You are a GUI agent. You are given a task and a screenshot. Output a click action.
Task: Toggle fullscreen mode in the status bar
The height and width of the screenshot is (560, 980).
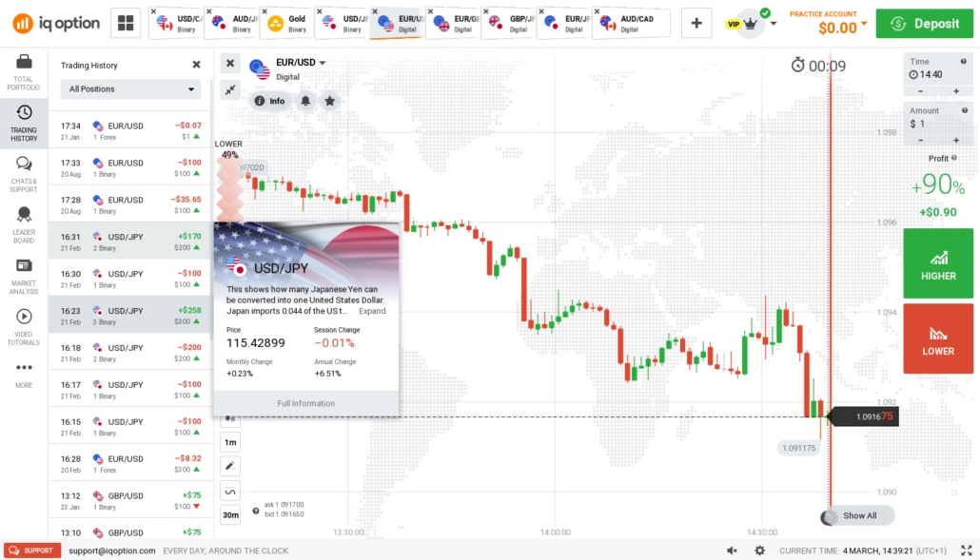click(966, 550)
